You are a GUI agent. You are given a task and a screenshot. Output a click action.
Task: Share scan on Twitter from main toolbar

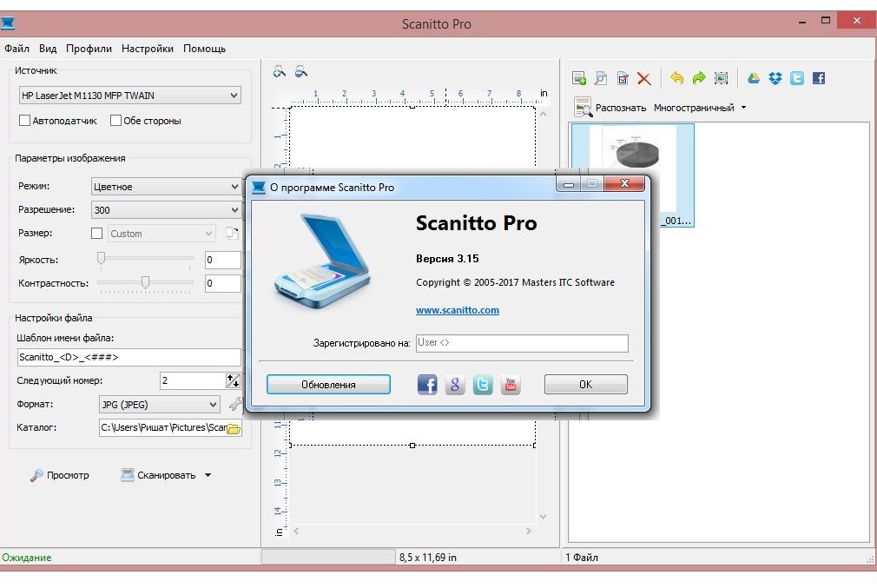pyautogui.click(x=797, y=78)
